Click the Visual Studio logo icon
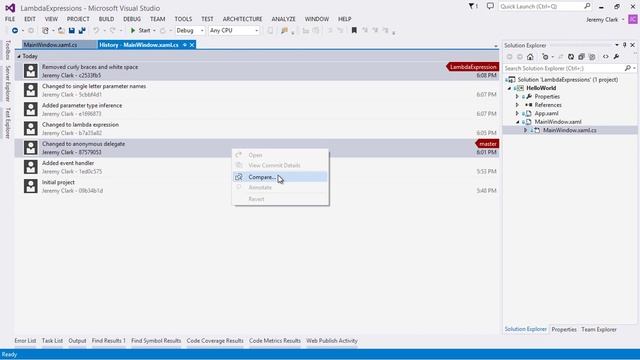Screen dimensions: 640x360 tap(10, 8)
